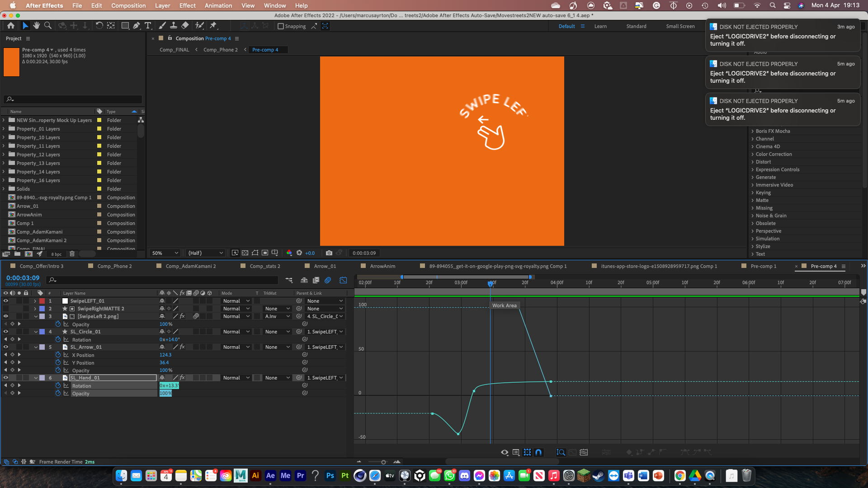This screenshot has height=488, width=868.
Task: Click the +0.0 exposure value
Action: pyautogui.click(x=310, y=253)
